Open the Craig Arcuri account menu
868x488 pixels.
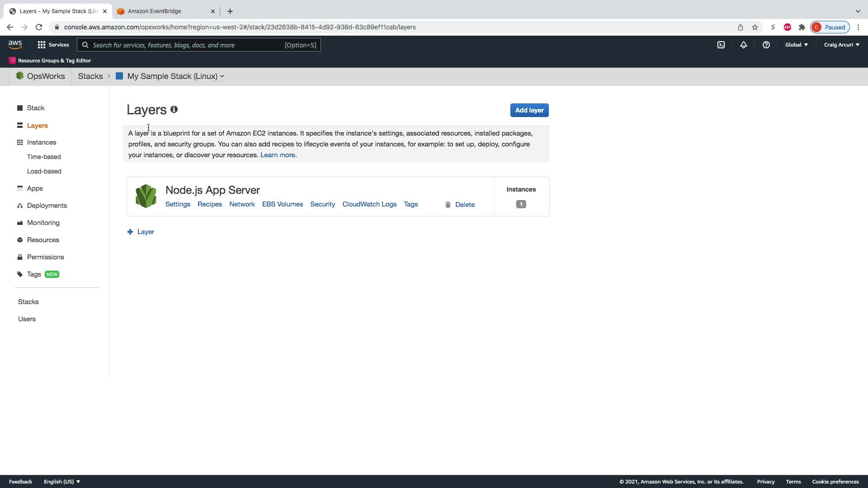841,45
